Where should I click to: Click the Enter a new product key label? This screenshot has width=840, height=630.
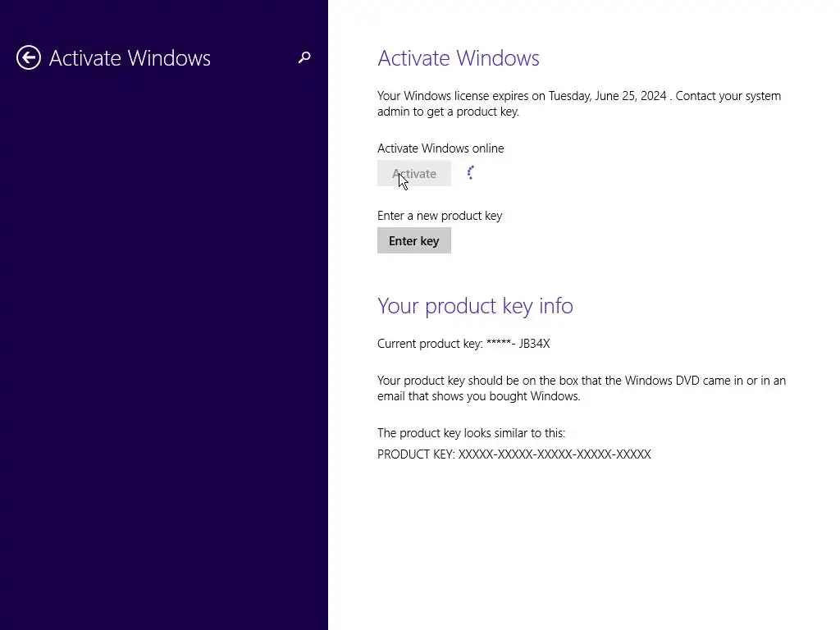440,216
